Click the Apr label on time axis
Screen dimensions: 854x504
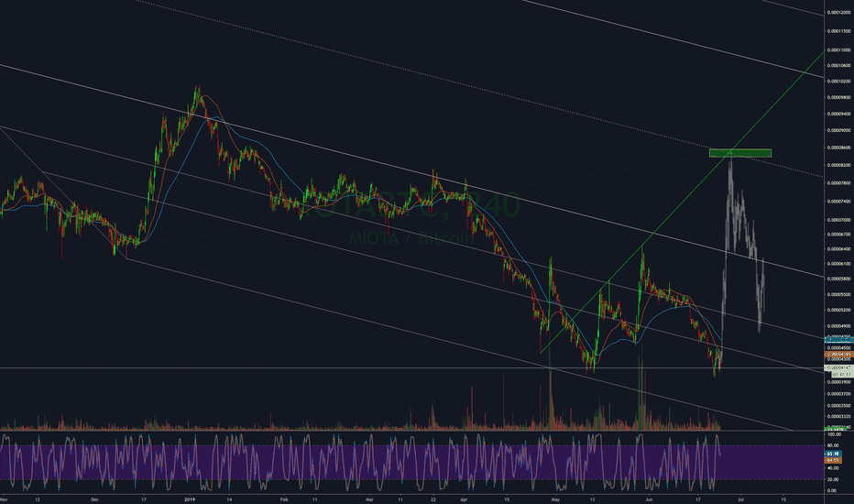tap(464, 499)
